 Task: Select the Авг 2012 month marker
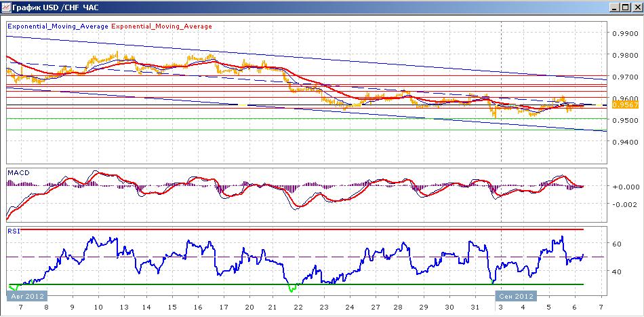click(x=26, y=296)
